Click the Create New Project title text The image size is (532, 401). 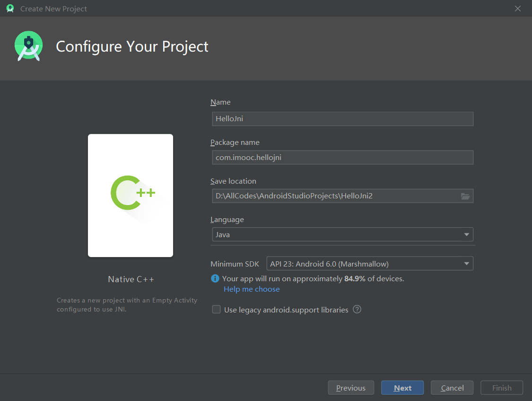click(53, 9)
